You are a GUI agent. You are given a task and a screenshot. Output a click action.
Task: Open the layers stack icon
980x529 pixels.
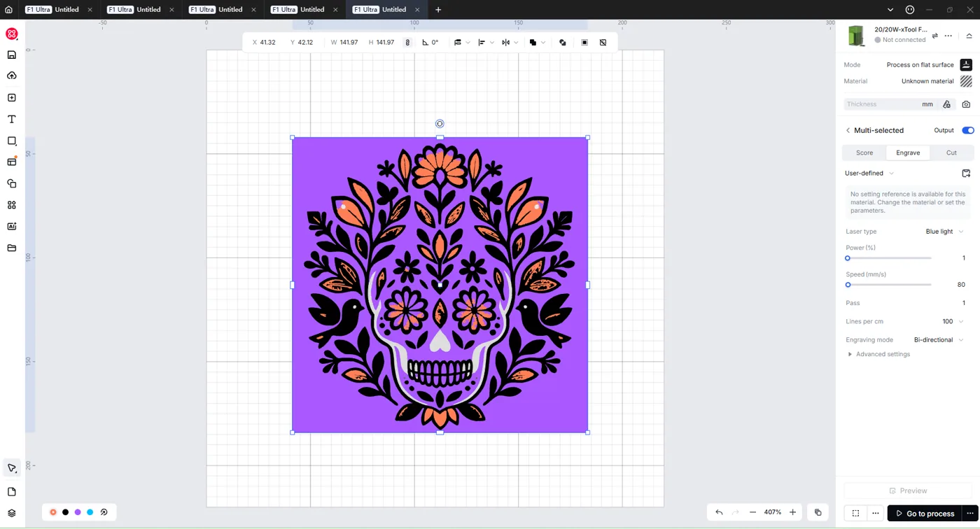pos(11,513)
